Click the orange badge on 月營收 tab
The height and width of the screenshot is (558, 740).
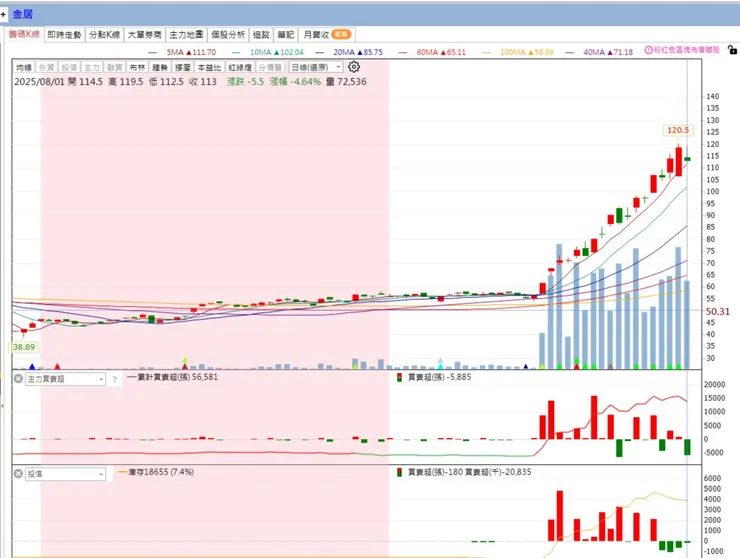[x=341, y=34]
